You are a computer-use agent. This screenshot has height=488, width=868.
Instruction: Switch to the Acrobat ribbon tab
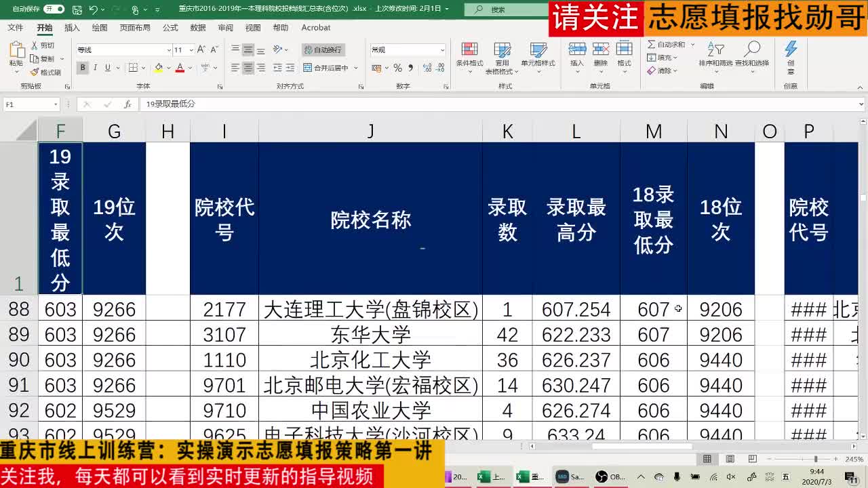point(316,28)
